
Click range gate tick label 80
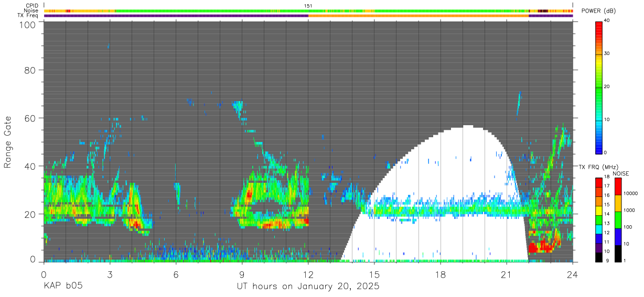click(30, 70)
